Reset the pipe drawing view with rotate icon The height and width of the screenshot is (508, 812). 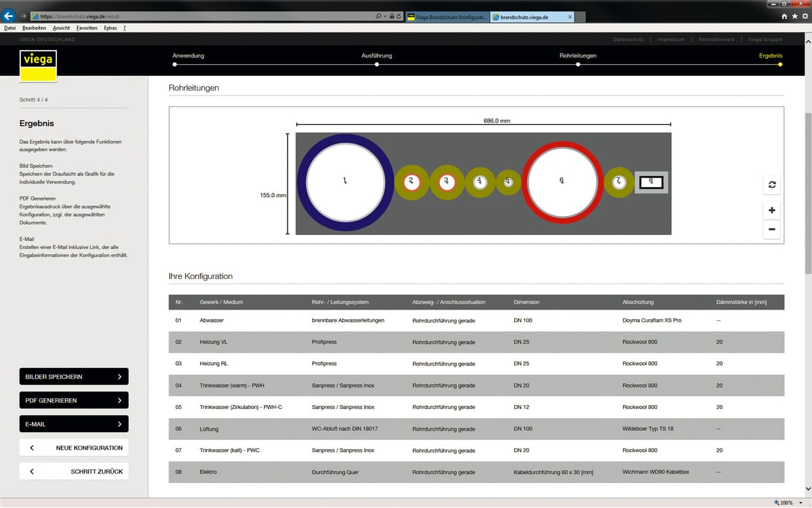[772, 185]
